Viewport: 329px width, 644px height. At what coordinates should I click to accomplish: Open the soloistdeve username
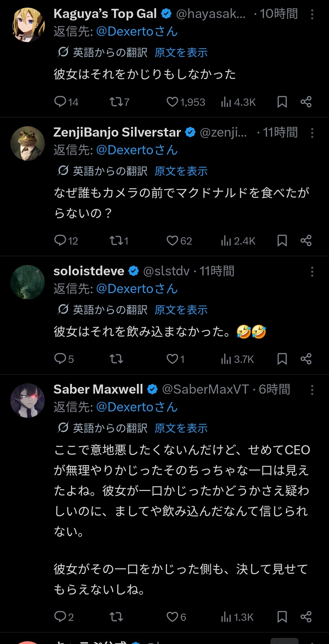point(89,271)
